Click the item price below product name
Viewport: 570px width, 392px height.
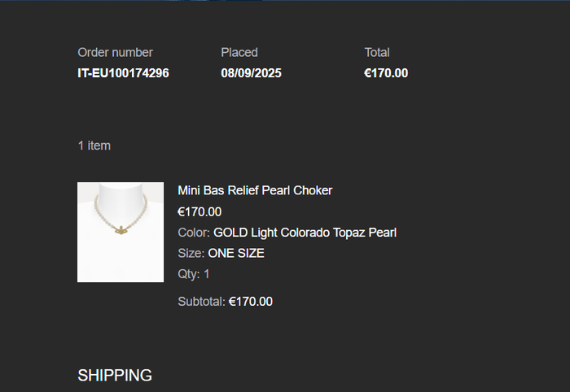point(199,211)
